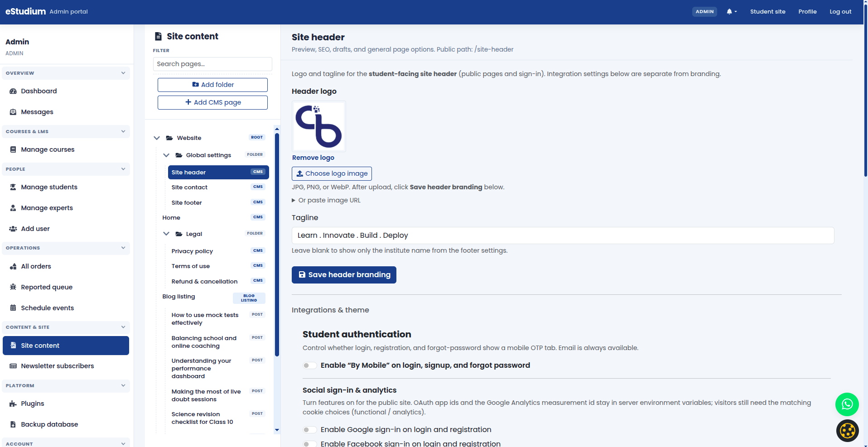The height and width of the screenshot is (447, 868).
Task: Click the Remove logo link
Action: tap(313, 158)
